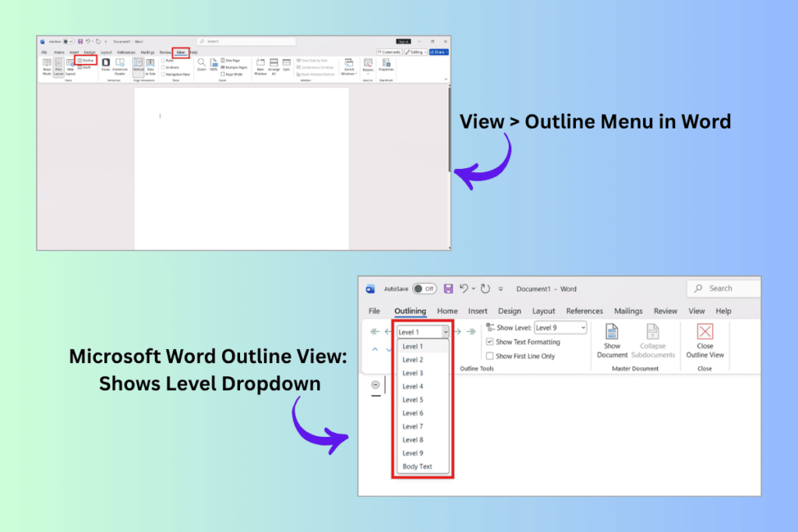Select Vertical page movement in top window
The image size is (798, 532).
138,66
